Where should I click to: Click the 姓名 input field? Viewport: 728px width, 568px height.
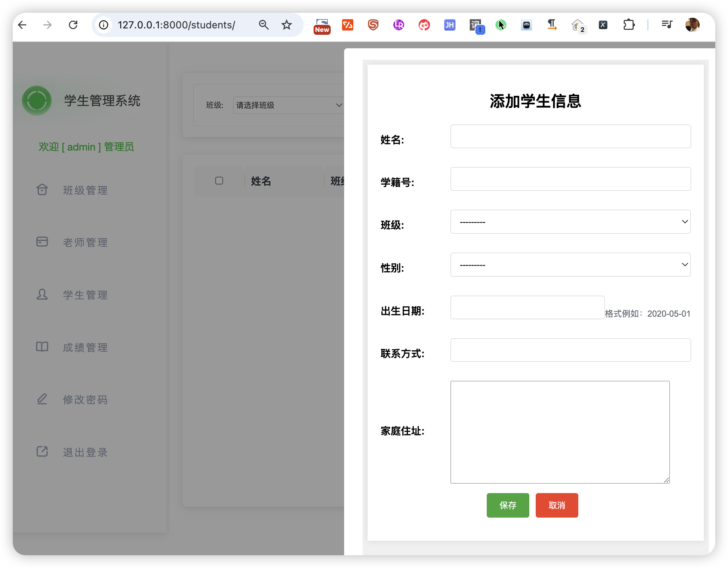coord(570,136)
